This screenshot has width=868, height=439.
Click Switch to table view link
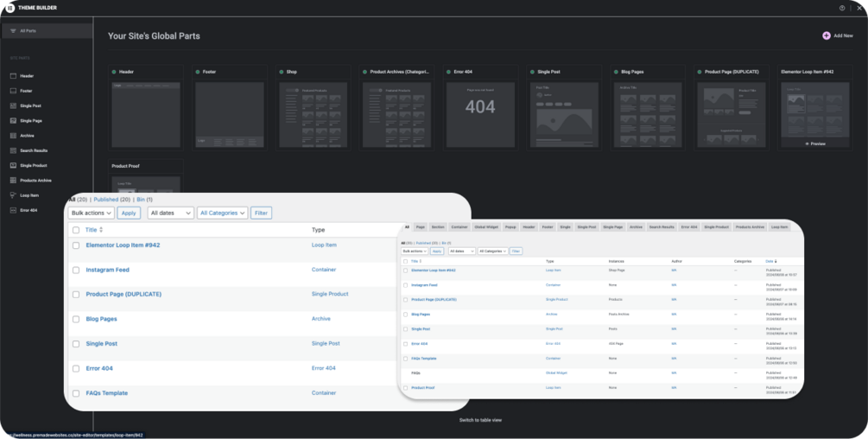[480, 420]
